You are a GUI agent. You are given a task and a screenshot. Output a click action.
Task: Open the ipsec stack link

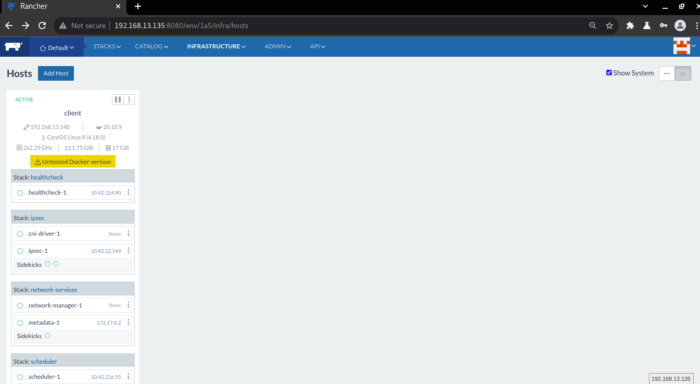pyautogui.click(x=38, y=218)
